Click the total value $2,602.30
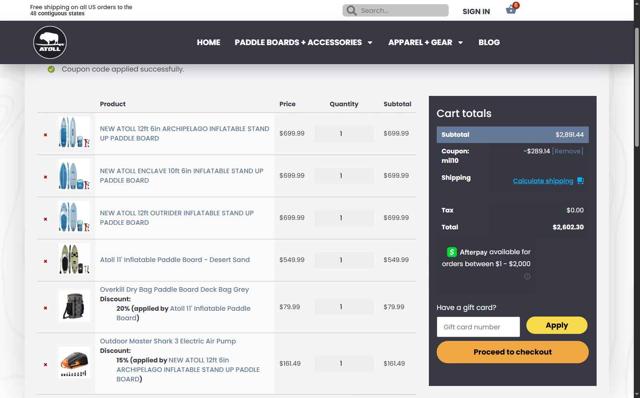Screen dimensions: 640x398 pyautogui.click(x=568, y=227)
